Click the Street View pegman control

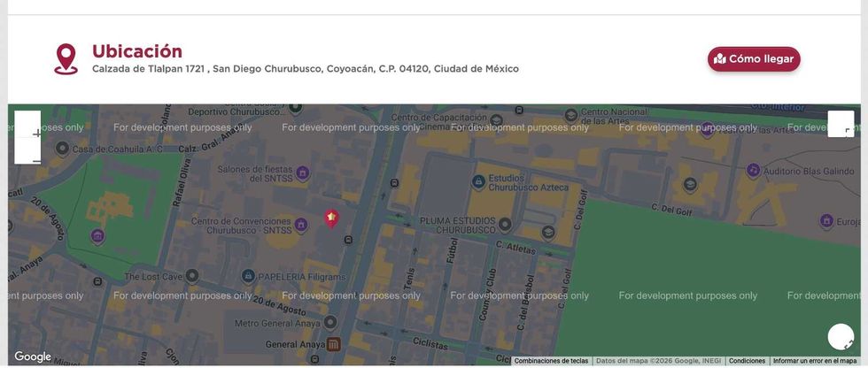pos(841,336)
